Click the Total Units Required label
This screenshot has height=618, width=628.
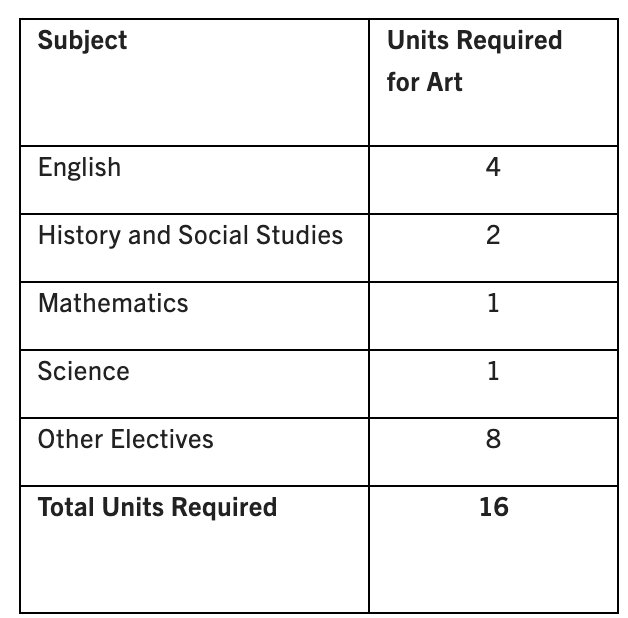click(x=157, y=507)
